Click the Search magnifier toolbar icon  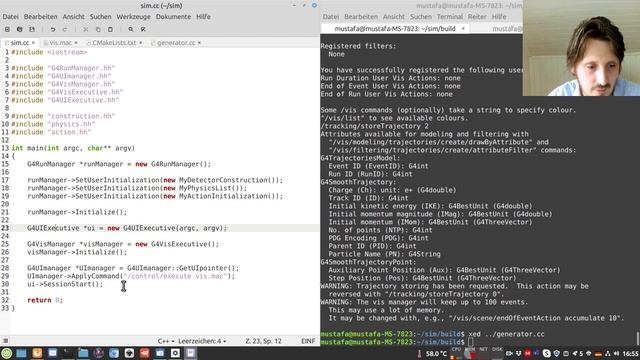pos(131,29)
